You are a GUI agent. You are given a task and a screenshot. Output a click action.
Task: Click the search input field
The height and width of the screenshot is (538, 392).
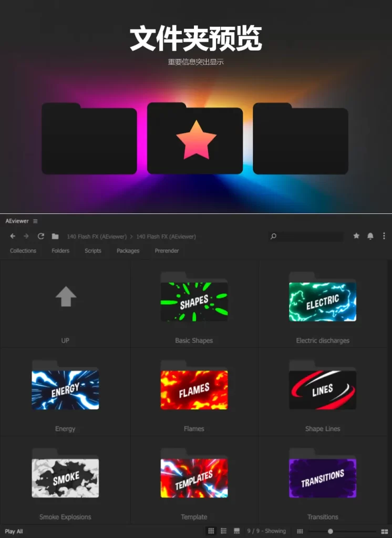click(x=310, y=236)
